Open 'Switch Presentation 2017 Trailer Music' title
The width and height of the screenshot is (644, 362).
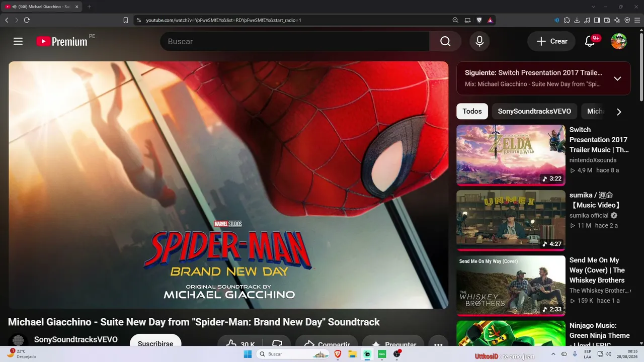[599, 140]
